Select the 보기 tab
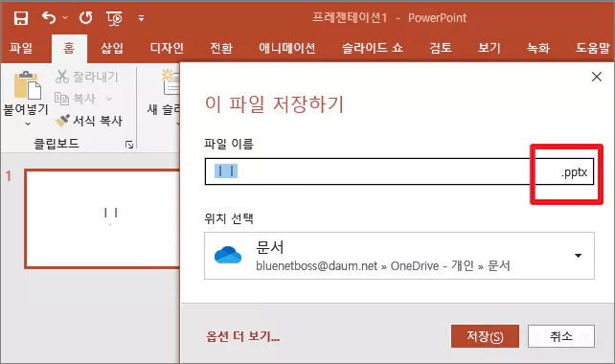Screen dimensions: 615x364 tap(490, 48)
